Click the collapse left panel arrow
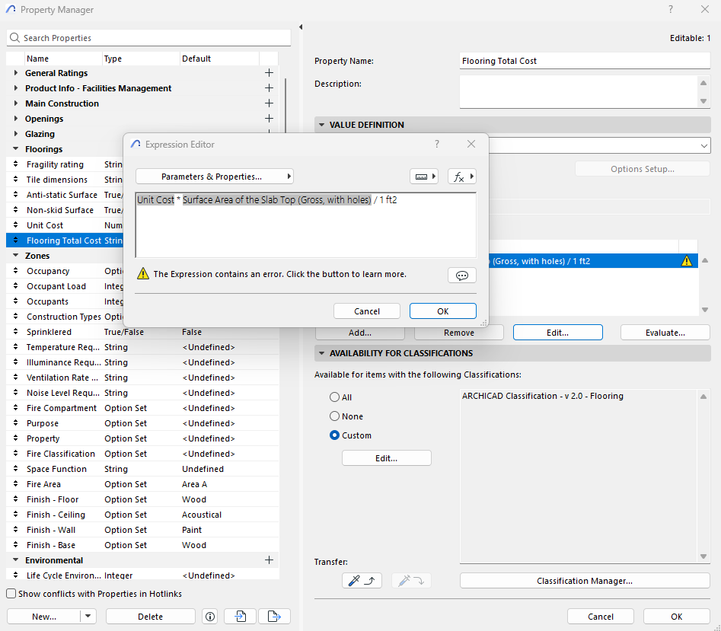Viewport: 721px width, 631px height. 301,27
